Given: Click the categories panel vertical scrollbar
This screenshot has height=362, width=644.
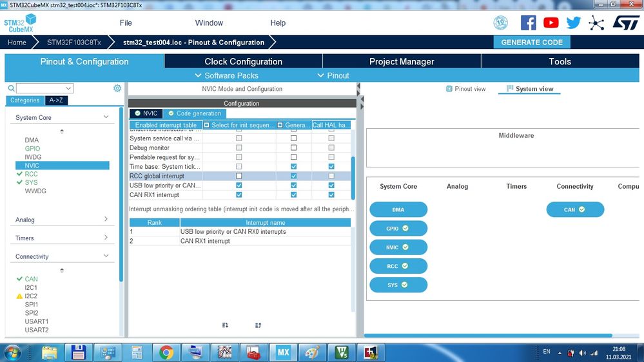Looking at the screenshot, I should [121, 195].
